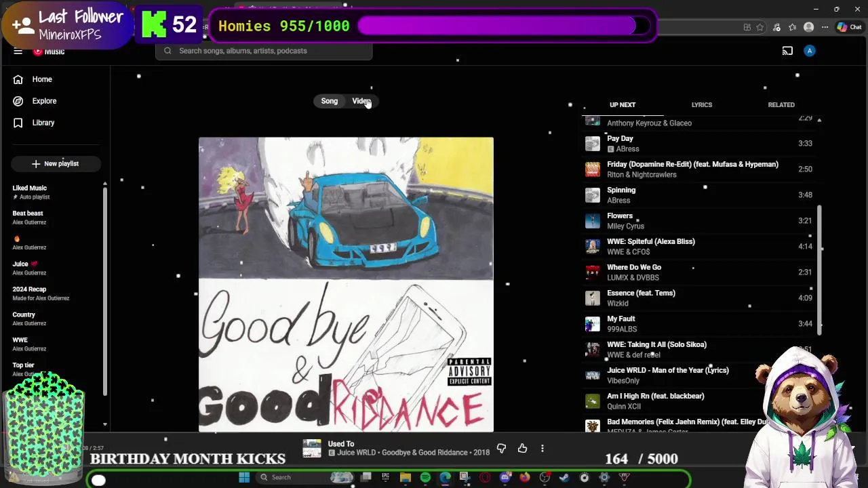
Task: Play Am I High Rn (feat. blackbear)
Action: [698, 401]
